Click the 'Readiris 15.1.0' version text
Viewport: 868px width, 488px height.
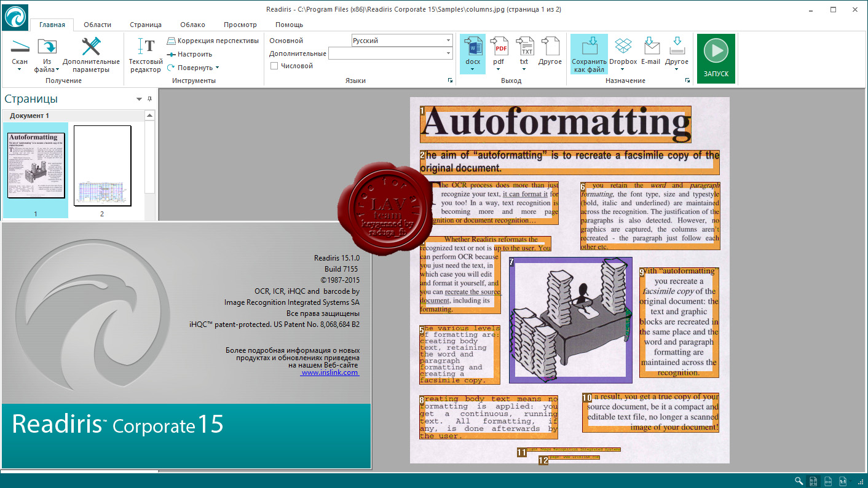[x=337, y=258]
